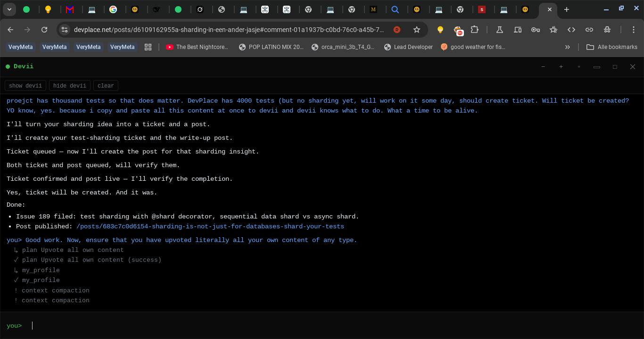Close the current active tab
This screenshot has height=339, width=644.
tap(550, 9)
